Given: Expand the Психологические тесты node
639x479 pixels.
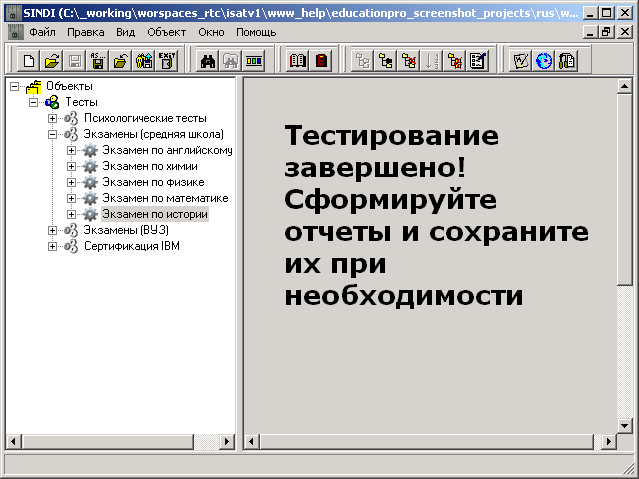Looking at the screenshot, I should [x=53, y=118].
